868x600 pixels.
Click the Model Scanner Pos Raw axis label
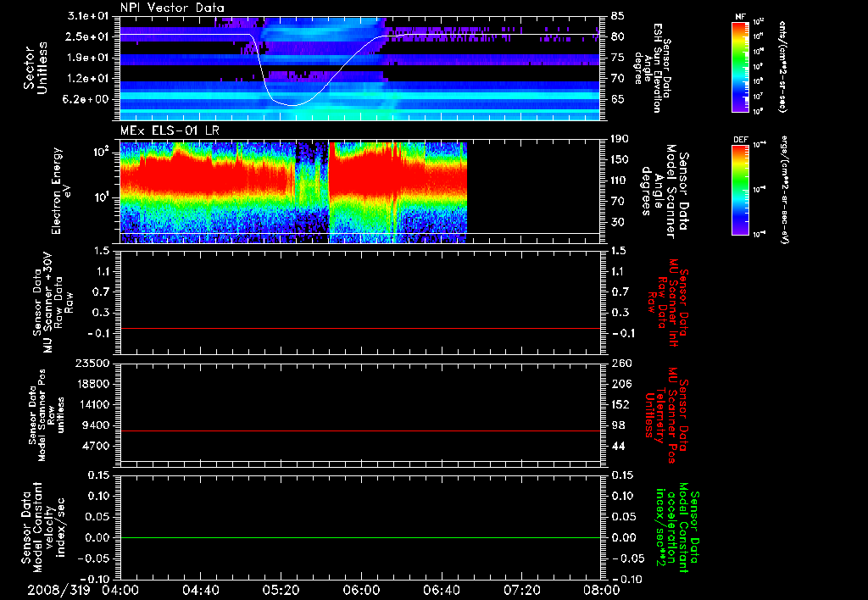[47, 415]
